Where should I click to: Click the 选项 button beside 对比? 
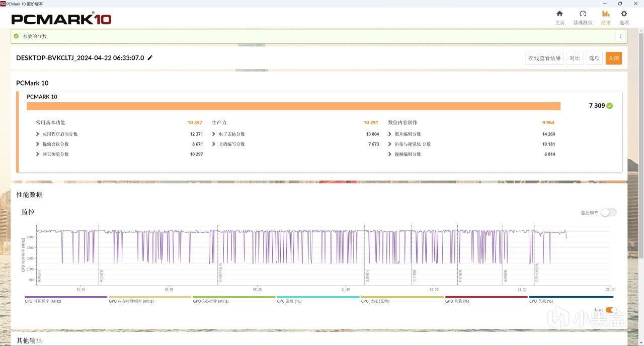tap(594, 58)
